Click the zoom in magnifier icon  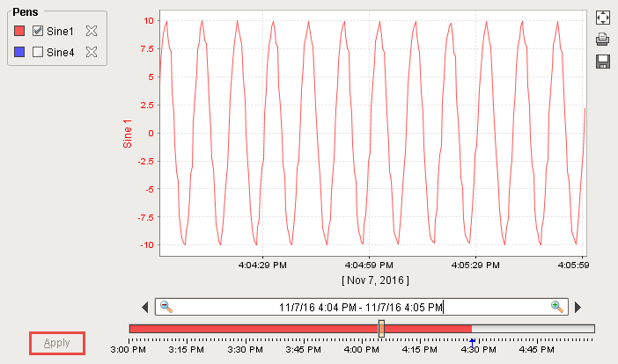click(x=556, y=307)
